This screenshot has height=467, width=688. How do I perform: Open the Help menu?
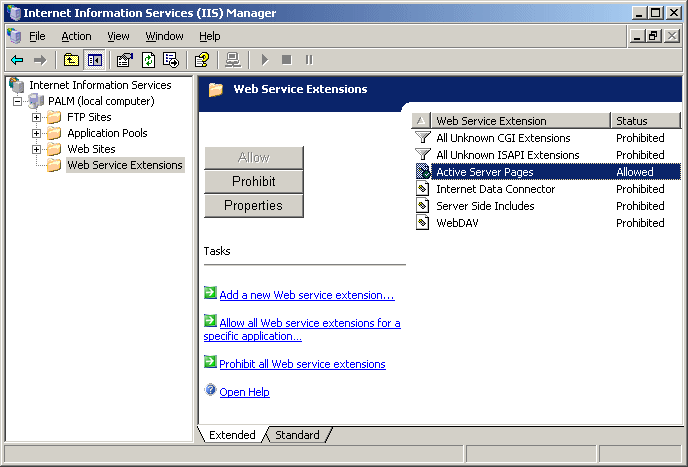[x=210, y=36]
